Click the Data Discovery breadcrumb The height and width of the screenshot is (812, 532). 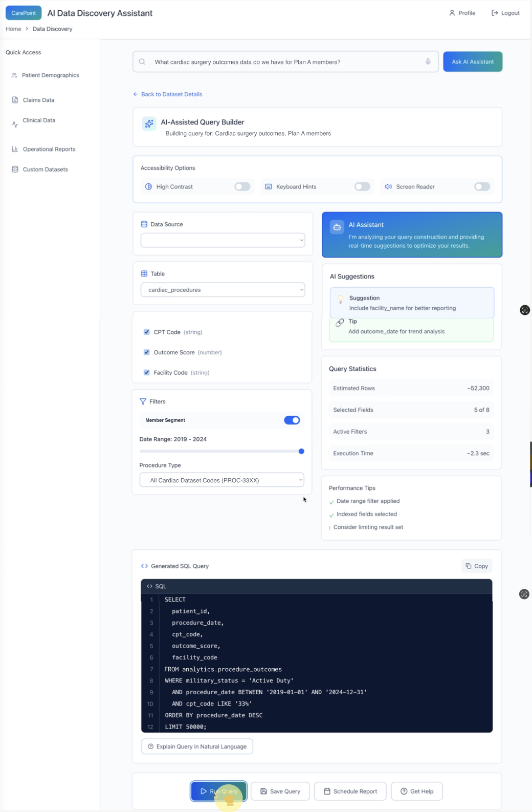pyautogui.click(x=53, y=29)
